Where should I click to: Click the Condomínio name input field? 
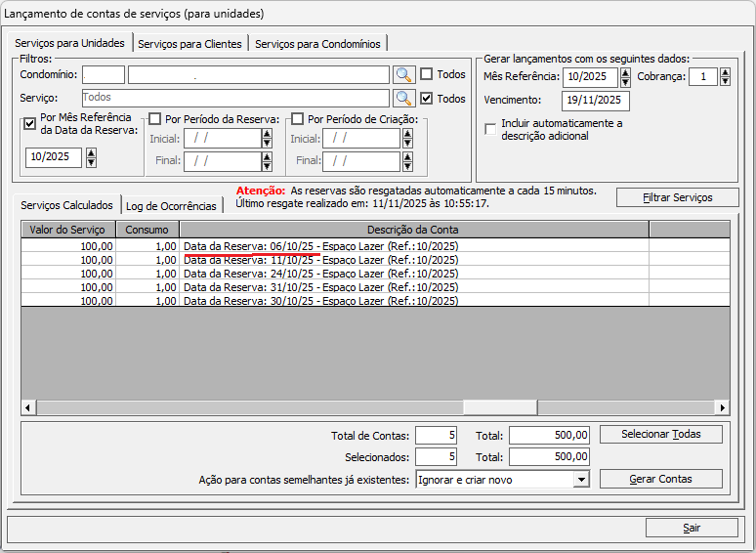259,74
